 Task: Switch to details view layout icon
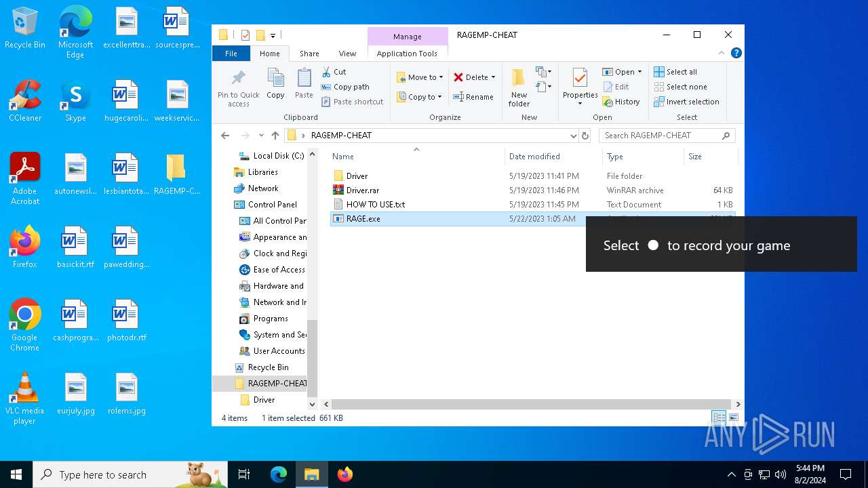(x=718, y=418)
